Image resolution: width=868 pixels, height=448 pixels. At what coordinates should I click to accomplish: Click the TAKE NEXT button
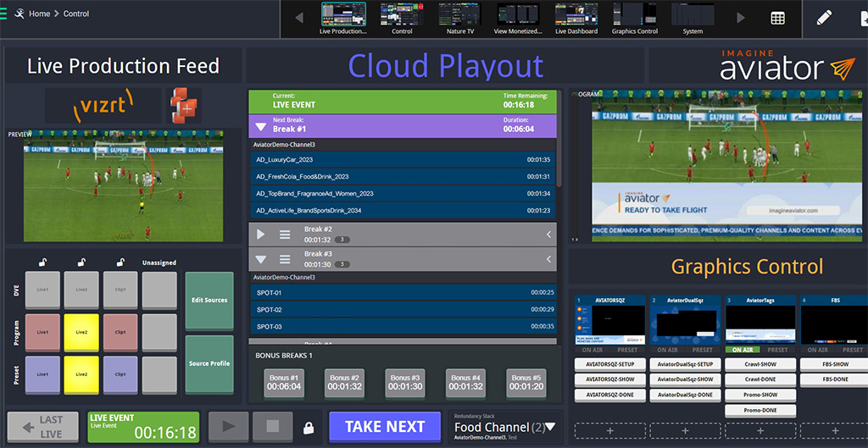pos(385,427)
